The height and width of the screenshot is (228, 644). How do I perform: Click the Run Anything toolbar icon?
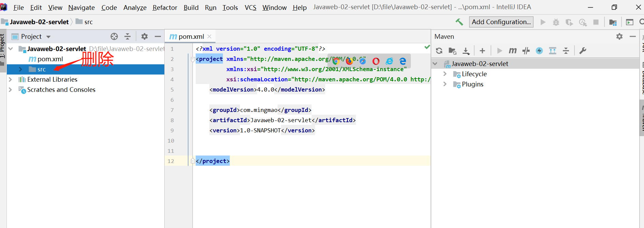click(630, 22)
